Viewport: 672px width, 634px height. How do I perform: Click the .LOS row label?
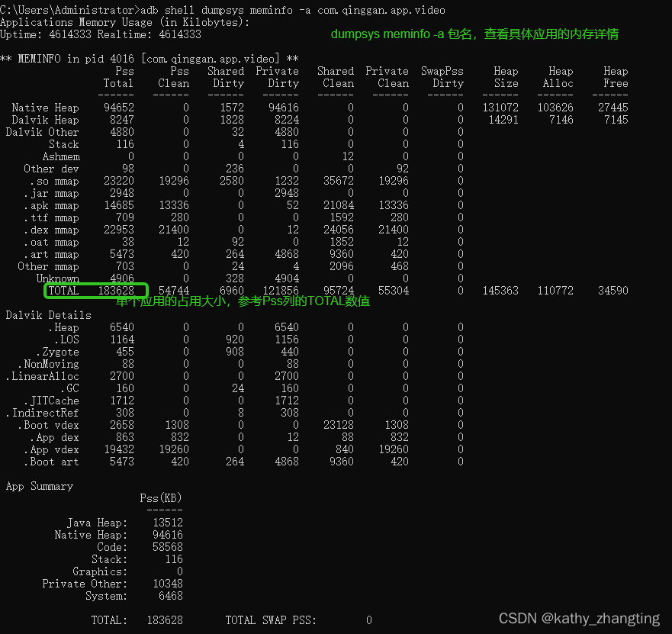tap(67, 340)
